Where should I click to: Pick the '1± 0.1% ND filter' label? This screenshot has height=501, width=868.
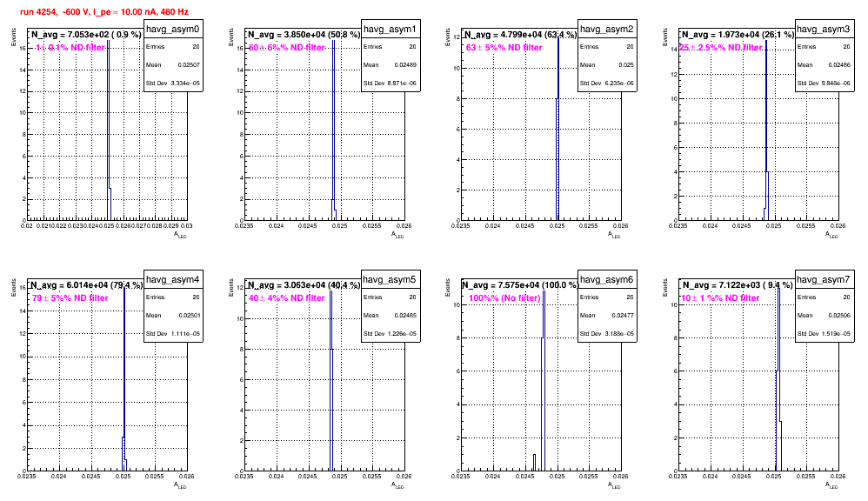(70, 48)
